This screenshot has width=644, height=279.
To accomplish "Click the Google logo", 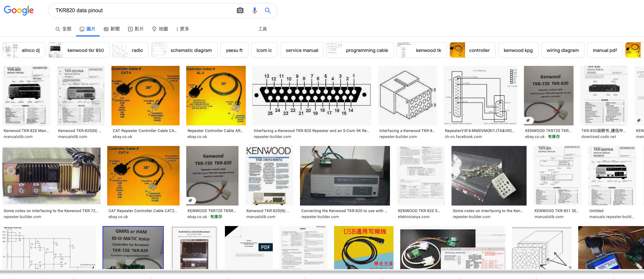I will point(19,11).
